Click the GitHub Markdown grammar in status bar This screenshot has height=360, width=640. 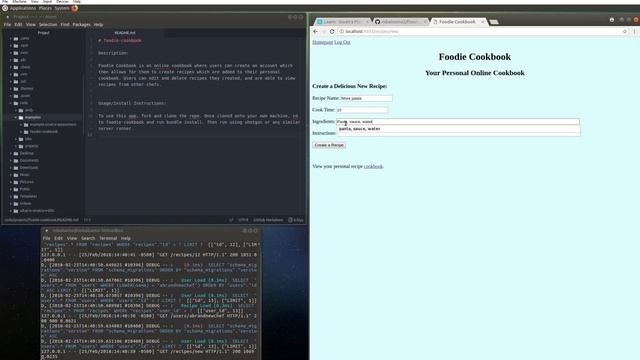pyautogui.click(x=268, y=220)
